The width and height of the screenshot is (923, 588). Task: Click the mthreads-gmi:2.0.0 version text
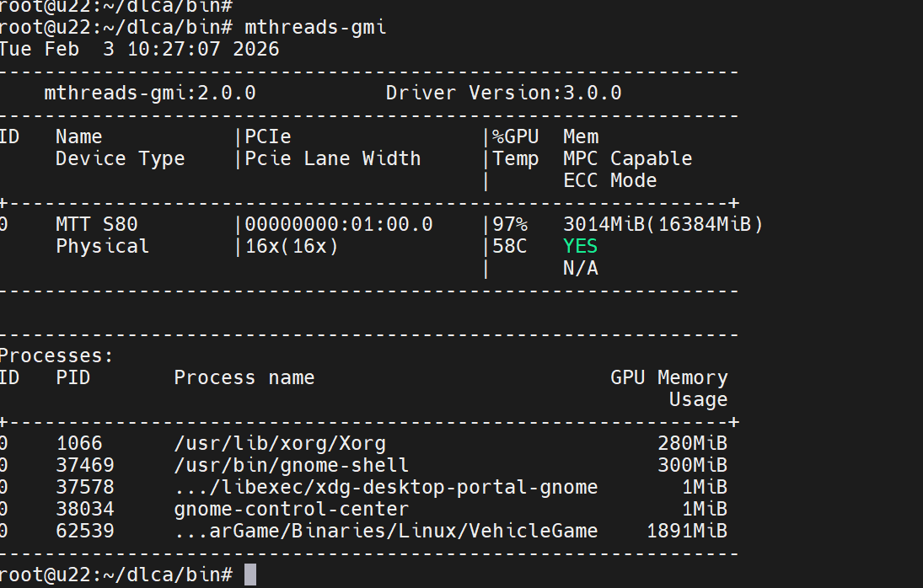point(149,93)
